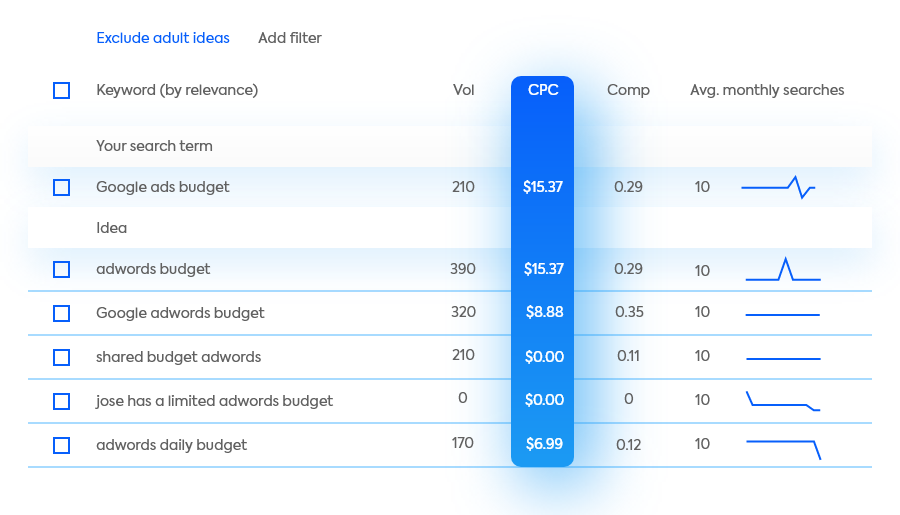Open the Add filter option
Image resolution: width=900 pixels, height=515 pixels.
click(290, 38)
